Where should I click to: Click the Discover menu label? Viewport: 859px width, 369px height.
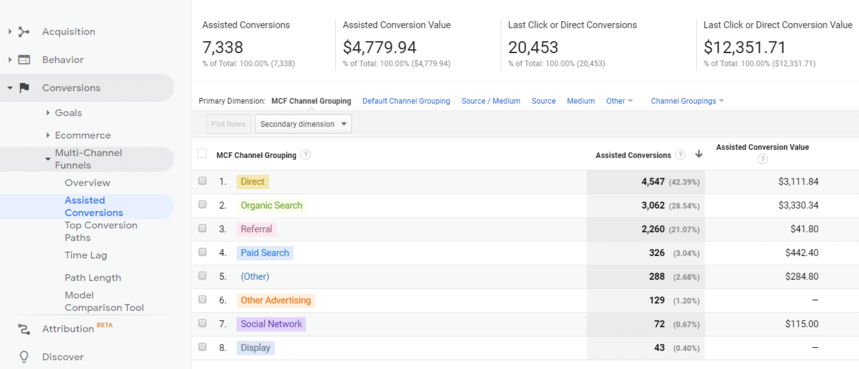[63, 357]
